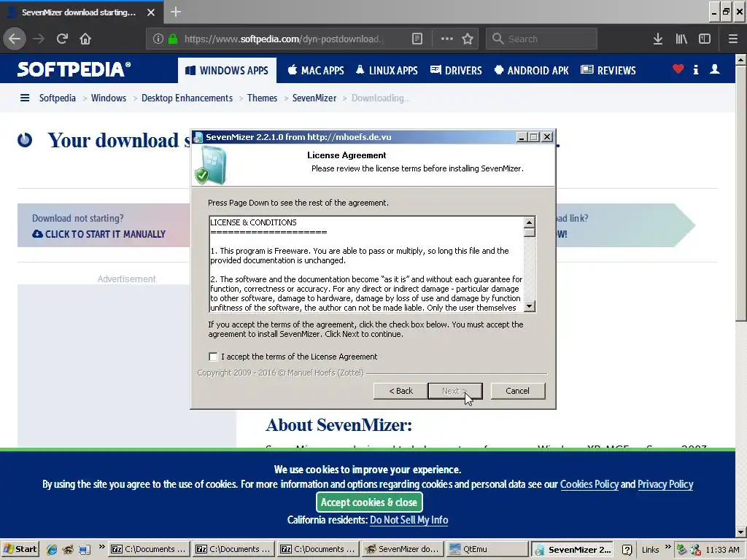Open the Firefox hamburger menu
The width and height of the screenshot is (747, 560).
(732, 39)
